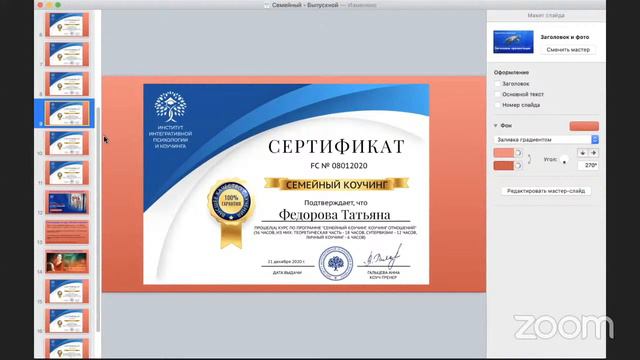Select the Заголовок и фото master thumbnail

click(x=513, y=42)
